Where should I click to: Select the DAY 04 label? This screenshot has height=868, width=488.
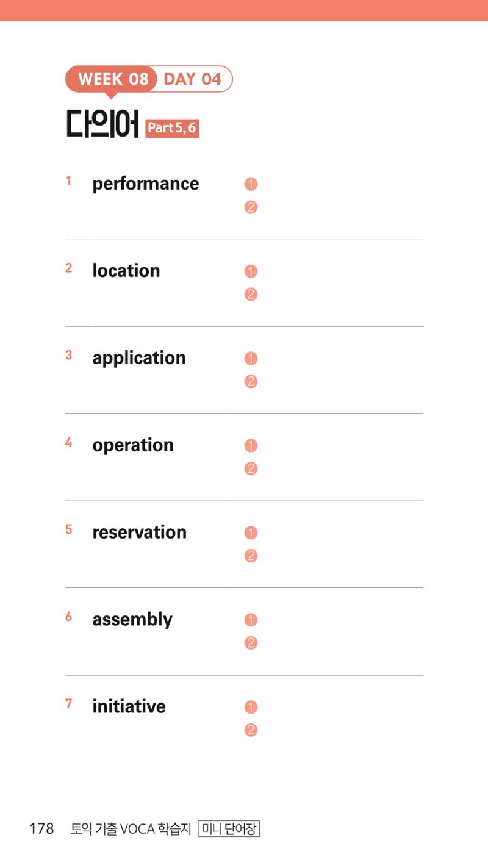pos(193,79)
